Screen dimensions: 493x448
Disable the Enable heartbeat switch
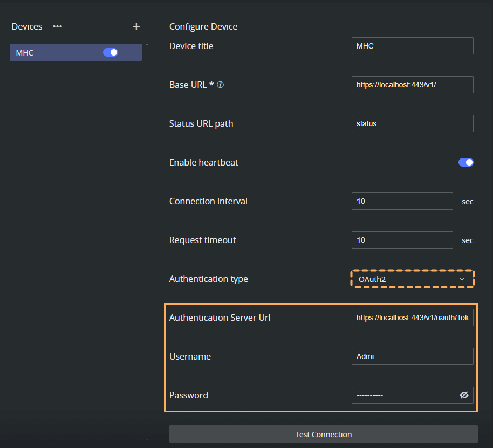(x=465, y=162)
